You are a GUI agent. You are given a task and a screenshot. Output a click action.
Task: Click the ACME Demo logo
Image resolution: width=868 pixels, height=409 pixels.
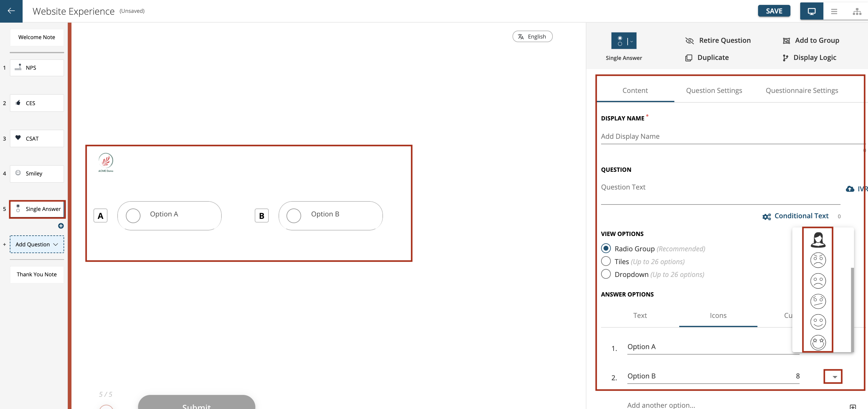[106, 163]
